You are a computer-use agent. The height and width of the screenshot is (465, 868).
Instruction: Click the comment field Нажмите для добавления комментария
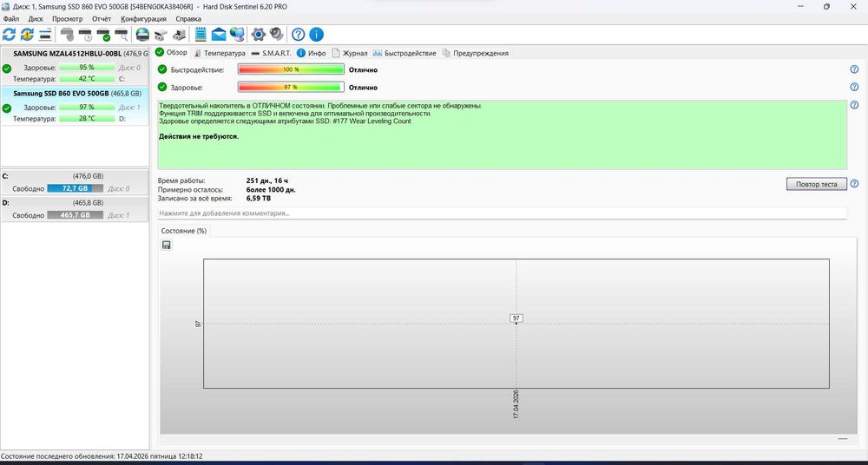click(x=502, y=213)
